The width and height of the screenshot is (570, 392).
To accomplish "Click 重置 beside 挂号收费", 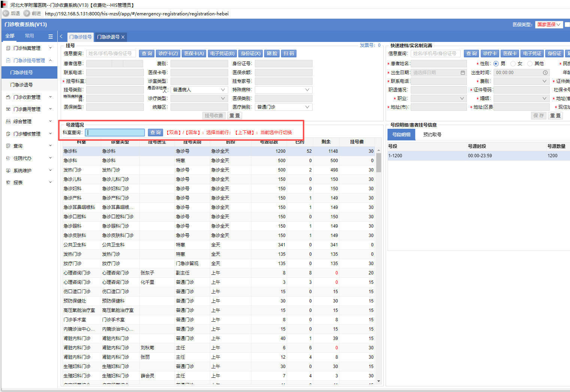I will 235,116.
